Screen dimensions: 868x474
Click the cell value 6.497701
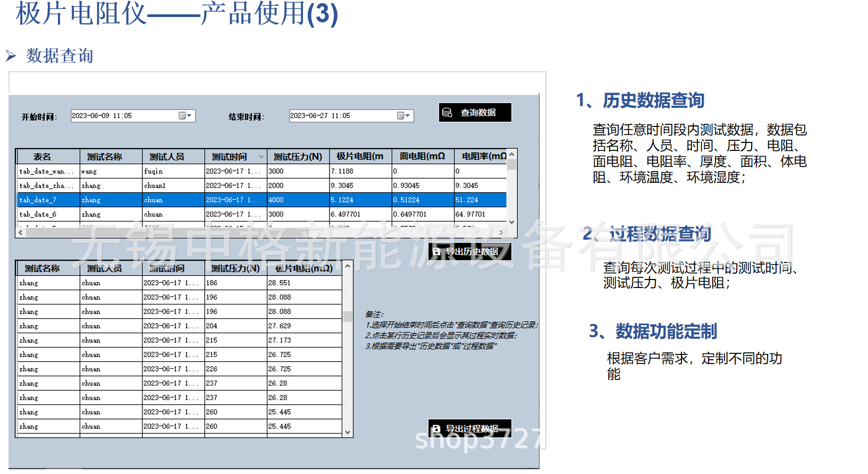360,214
